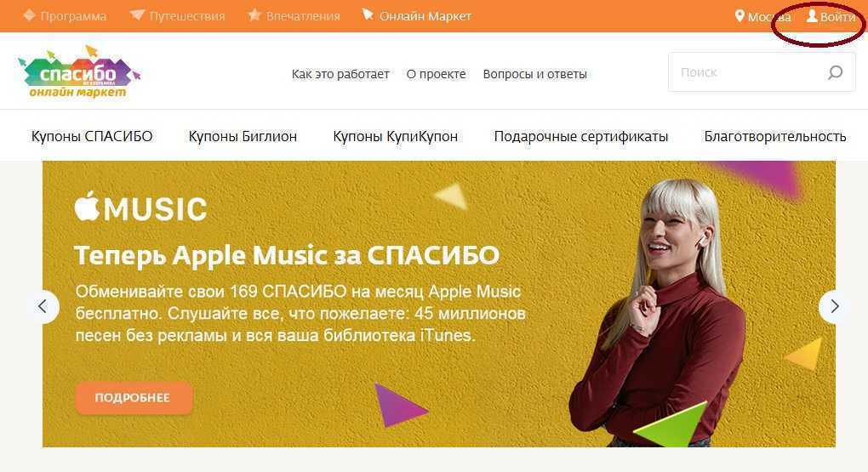The height and width of the screenshot is (472, 868).
Task: Click the diamond icon beside Программа
Action: [x=29, y=15]
